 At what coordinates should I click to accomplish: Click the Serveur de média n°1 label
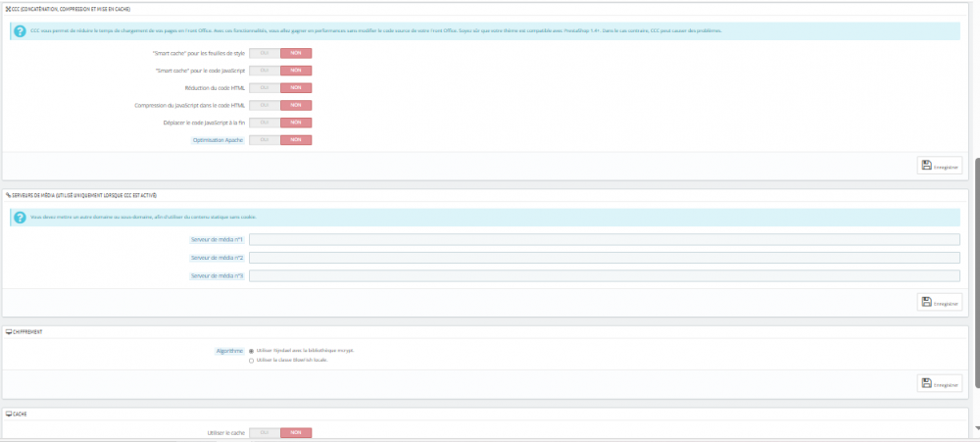tap(217, 239)
